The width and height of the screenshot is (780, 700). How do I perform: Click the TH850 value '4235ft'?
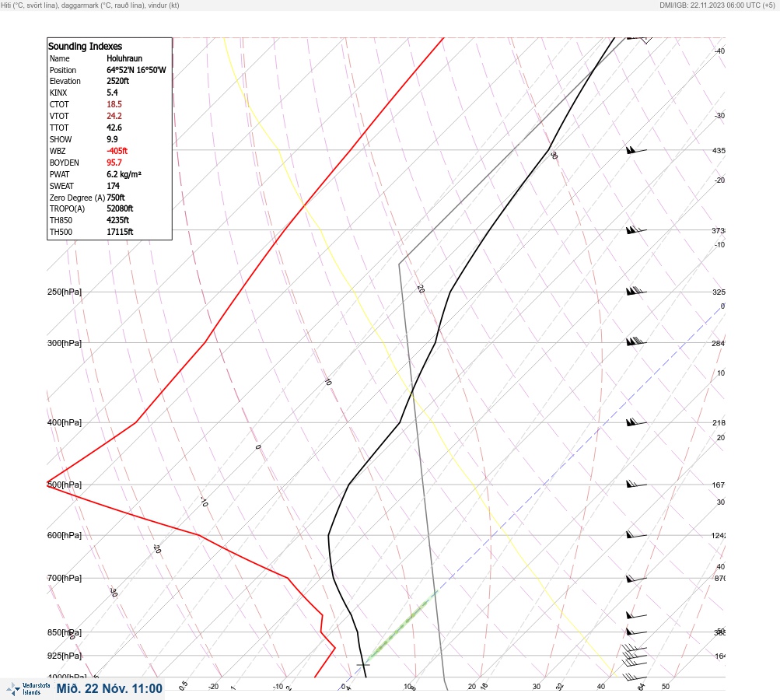118,220
